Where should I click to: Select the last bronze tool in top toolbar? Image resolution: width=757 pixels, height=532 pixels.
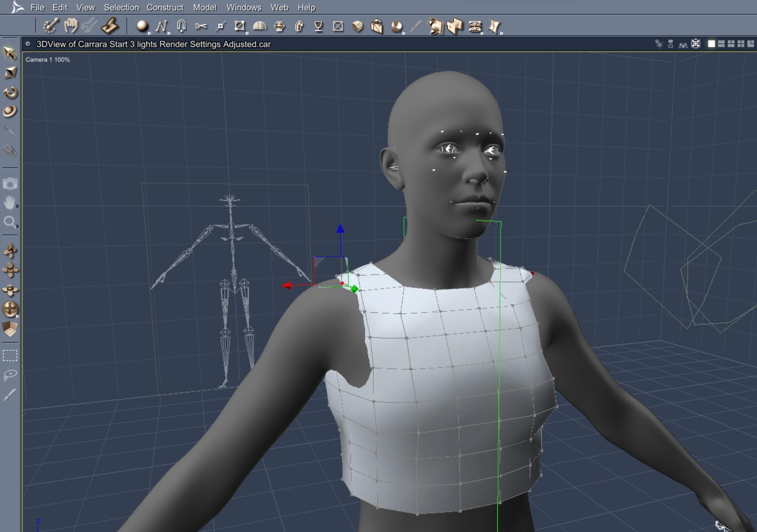494,26
